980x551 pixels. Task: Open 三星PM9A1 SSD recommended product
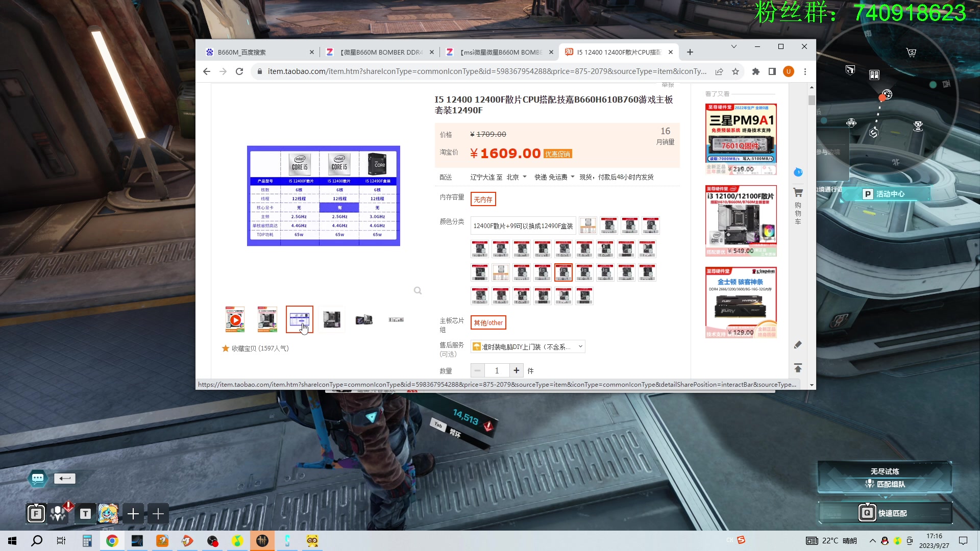[x=741, y=139]
